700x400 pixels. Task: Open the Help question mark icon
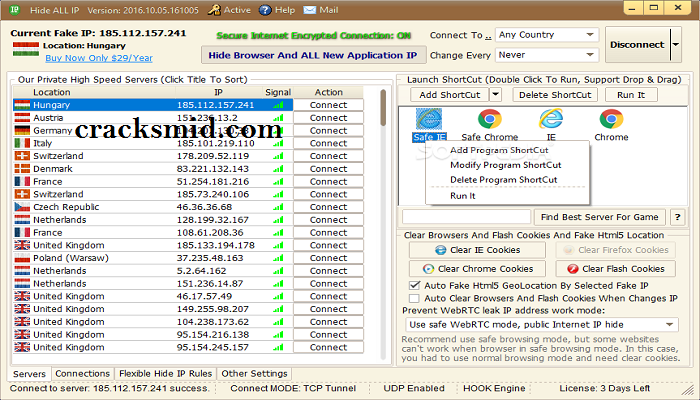pyautogui.click(x=265, y=10)
